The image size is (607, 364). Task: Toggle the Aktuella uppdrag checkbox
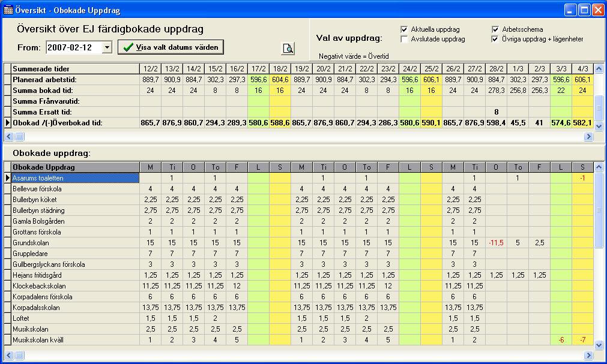[405, 29]
